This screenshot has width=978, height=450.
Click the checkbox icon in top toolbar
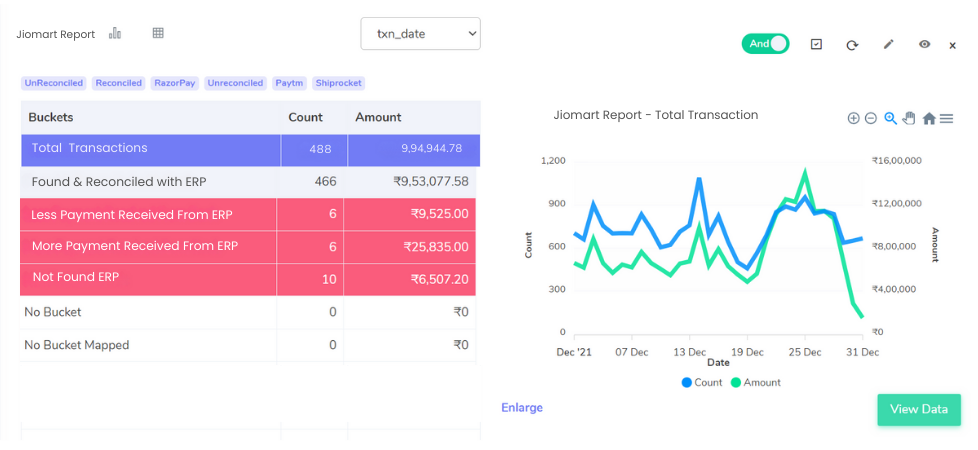(816, 44)
